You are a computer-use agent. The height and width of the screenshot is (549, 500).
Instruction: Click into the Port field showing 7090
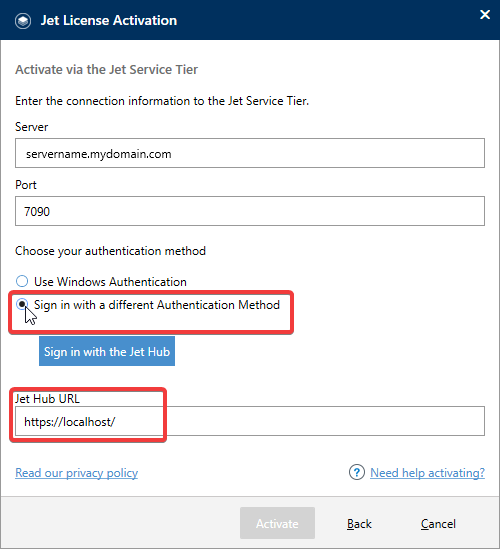250,211
